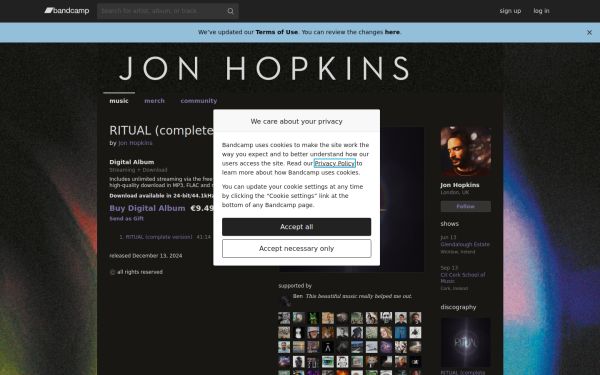Switch to the music tab

point(119,101)
